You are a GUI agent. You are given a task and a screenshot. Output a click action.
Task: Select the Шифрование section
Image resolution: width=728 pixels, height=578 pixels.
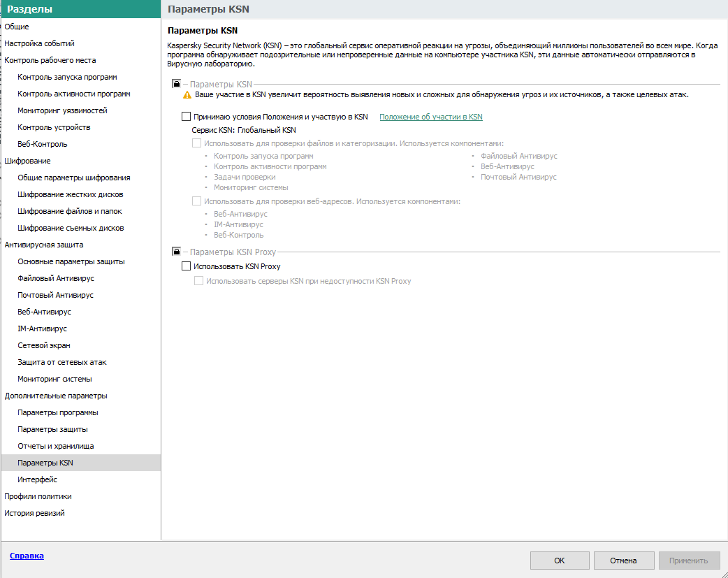pyautogui.click(x=81, y=161)
